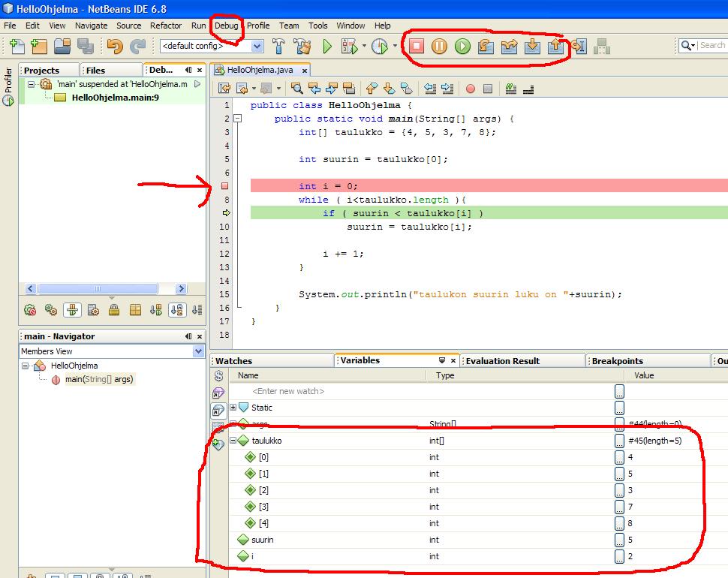Toggle a bookmark using the editor toolbar icon
This screenshot has height=578, width=728.
(406, 89)
